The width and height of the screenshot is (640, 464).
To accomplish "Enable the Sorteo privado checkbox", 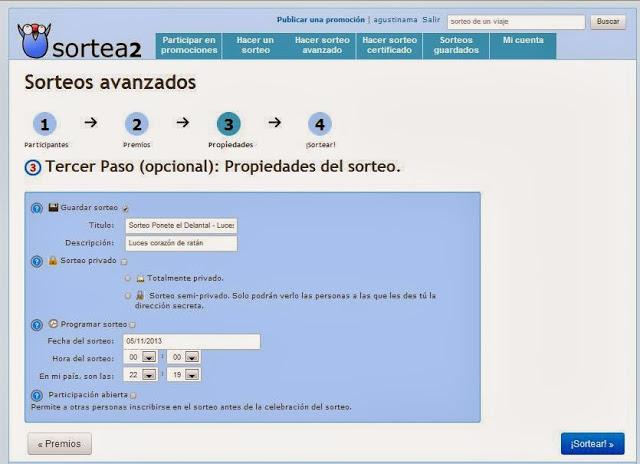I will point(124,262).
